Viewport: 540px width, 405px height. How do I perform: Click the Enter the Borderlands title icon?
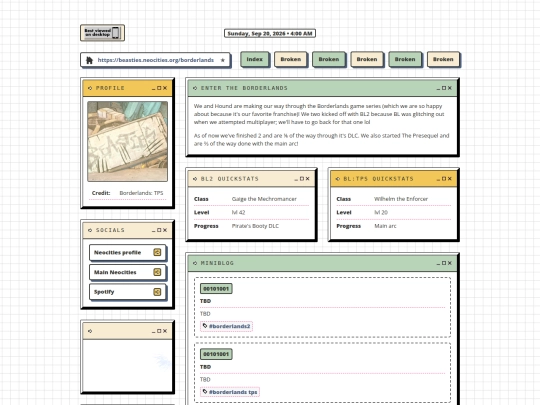click(x=195, y=88)
